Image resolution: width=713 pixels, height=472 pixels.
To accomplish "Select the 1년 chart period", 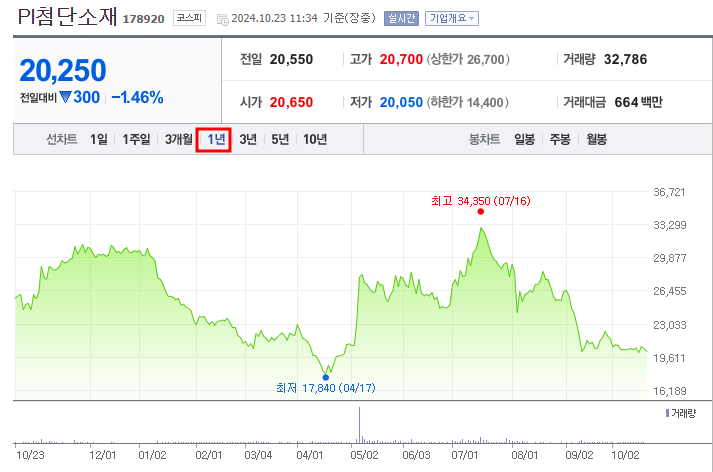I will click(216, 139).
